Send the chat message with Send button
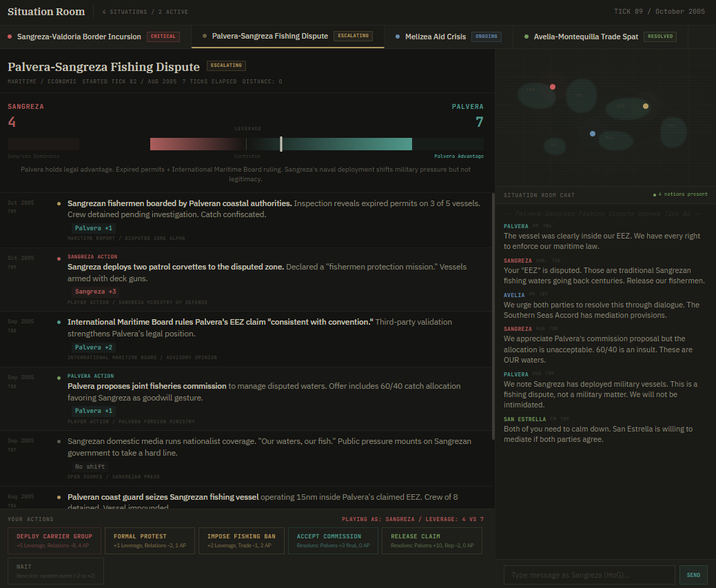Viewport: 716px width, 588px height. [x=693, y=575]
